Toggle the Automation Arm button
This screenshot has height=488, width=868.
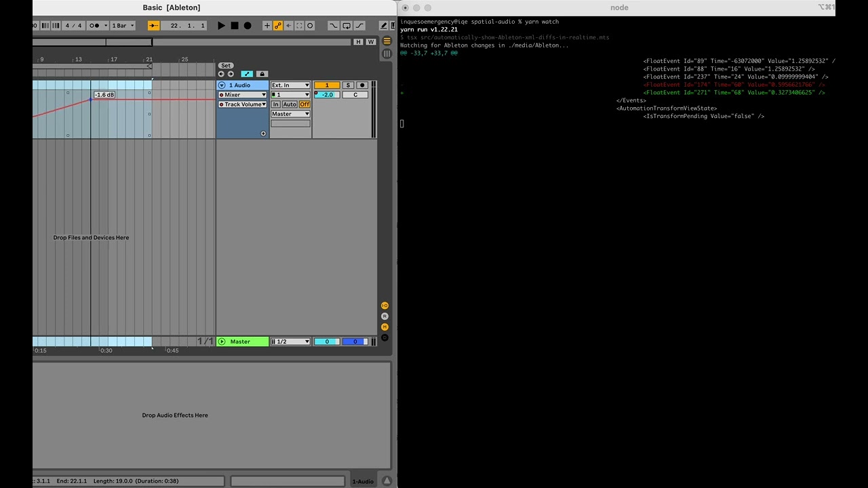pyautogui.click(x=278, y=26)
